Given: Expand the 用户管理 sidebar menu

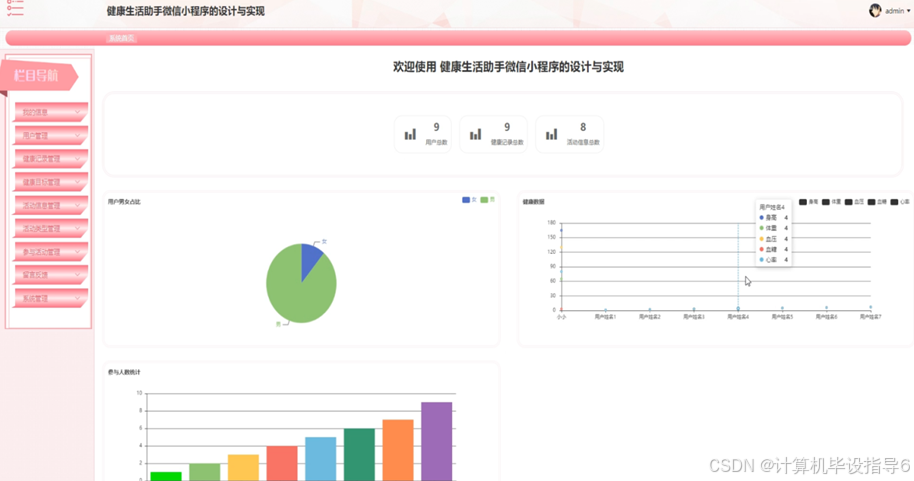Looking at the screenshot, I should (51, 135).
